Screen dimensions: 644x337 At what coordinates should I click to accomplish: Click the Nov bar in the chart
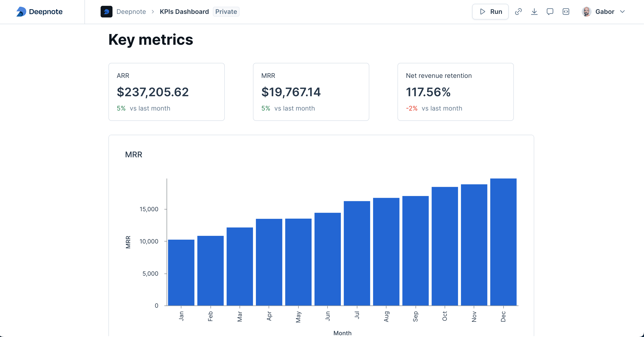coord(474,245)
